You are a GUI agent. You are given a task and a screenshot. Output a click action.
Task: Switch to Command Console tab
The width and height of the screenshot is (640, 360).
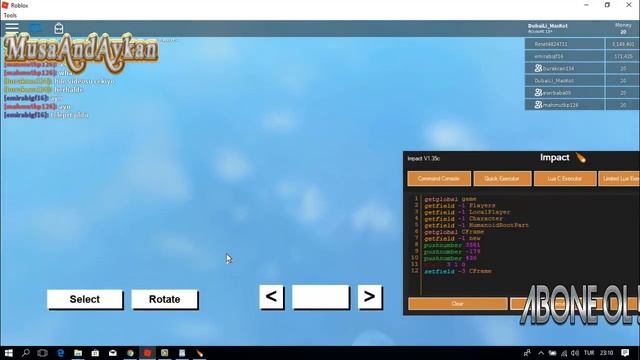click(439, 179)
